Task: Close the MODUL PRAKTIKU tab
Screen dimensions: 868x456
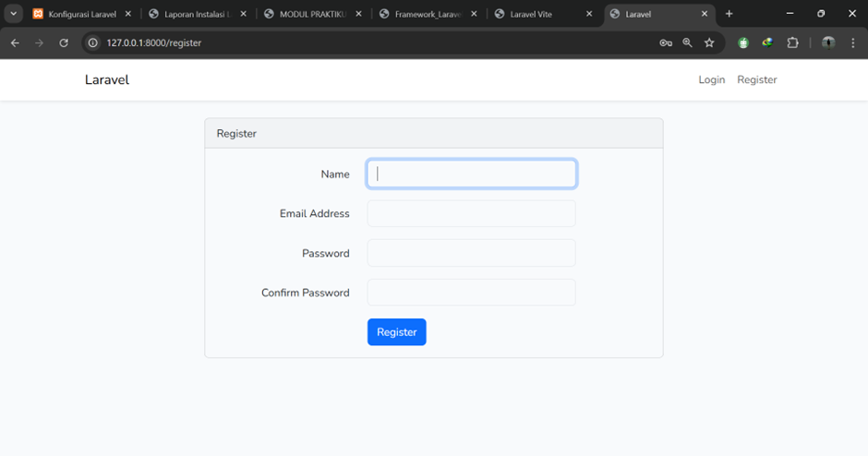Action: pos(358,14)
